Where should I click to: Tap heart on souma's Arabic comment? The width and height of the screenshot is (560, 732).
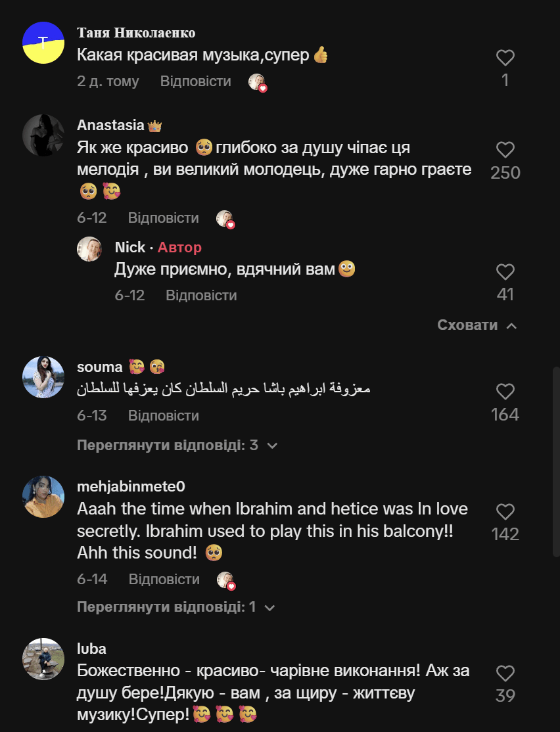[x=505, y=392]
